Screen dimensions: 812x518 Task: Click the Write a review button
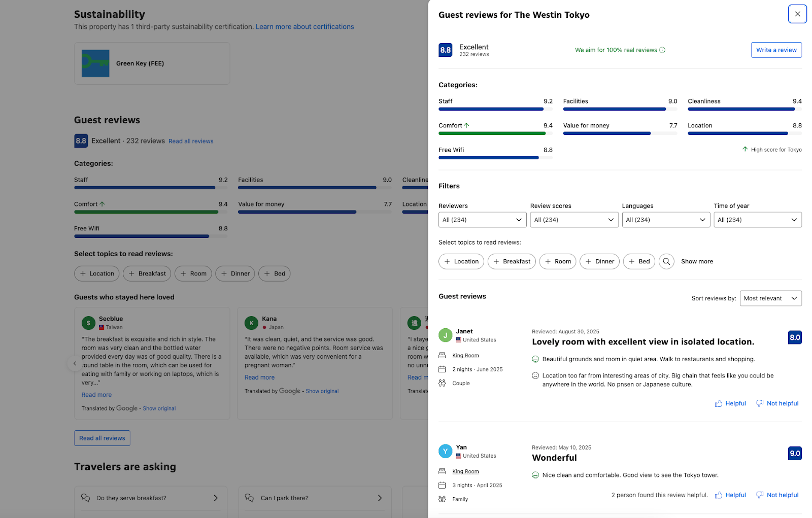[x=776, y=50]
